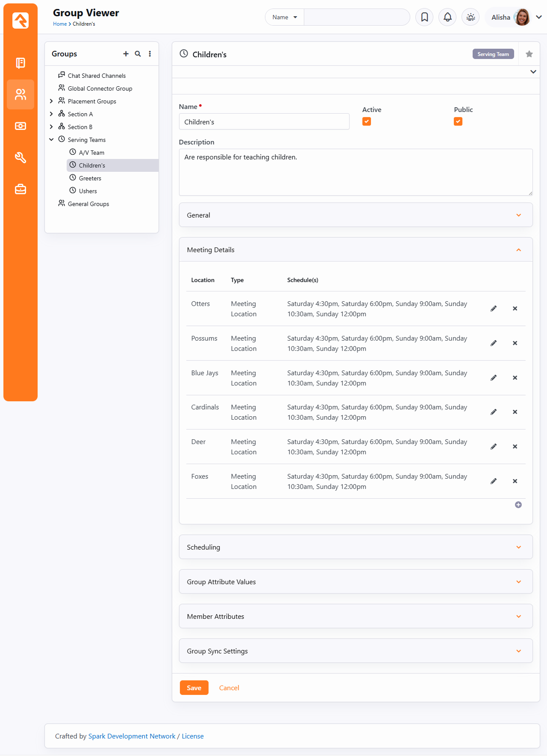Delete the Cardinals location row

coord(515,412)
